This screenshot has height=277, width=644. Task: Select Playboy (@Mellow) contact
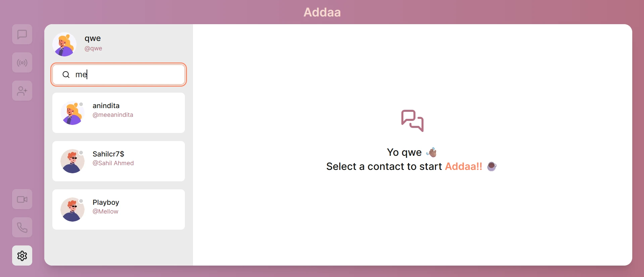pyautogui.click(x=118, y=210)
